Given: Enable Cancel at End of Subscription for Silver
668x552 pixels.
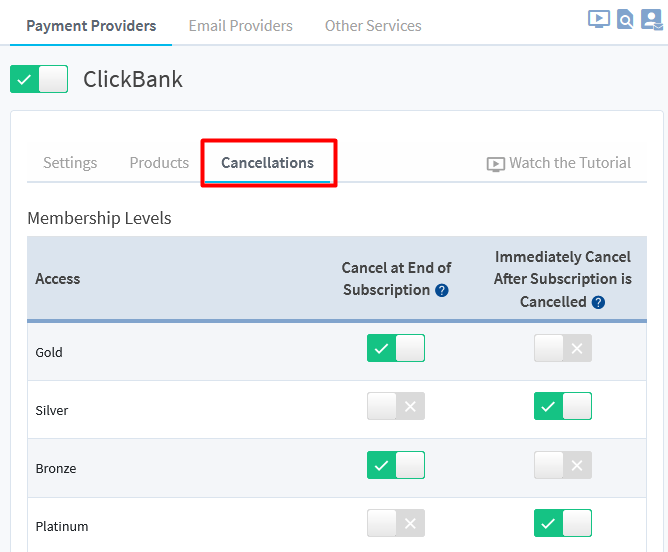Looking at the screenshot, I should 396,406.
